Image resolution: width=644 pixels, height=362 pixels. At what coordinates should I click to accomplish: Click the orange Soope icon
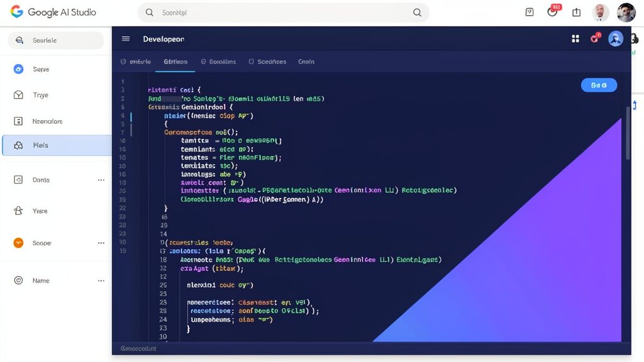18,243
